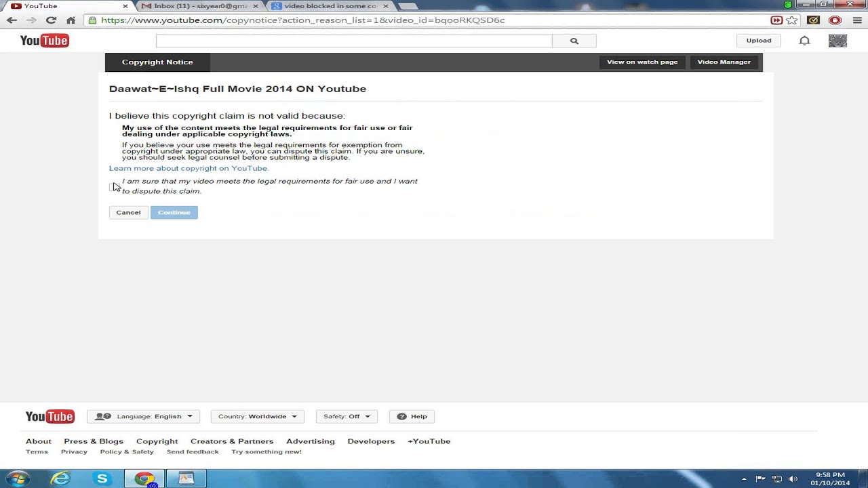The width and height of the screenshot is (868, 488).
Task: Open a new browser tab
Action: (x=408, y=6)
